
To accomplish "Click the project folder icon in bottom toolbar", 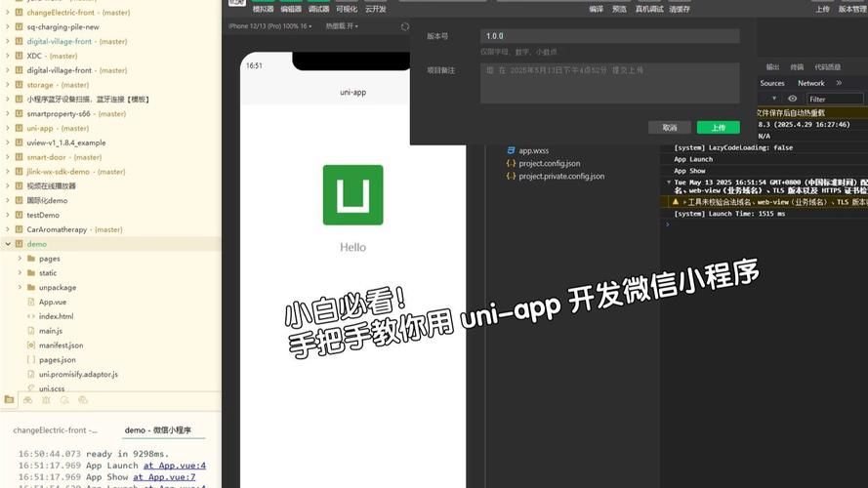I will tap(9, 399).
